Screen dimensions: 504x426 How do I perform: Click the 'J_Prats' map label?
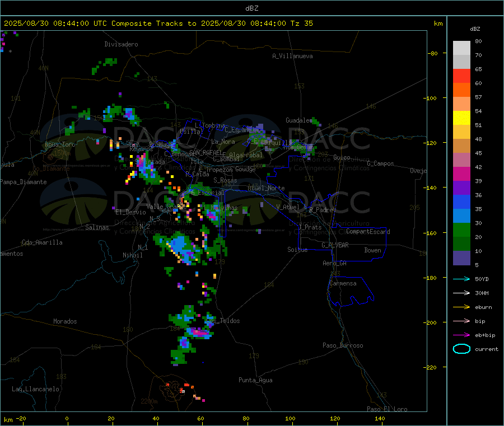(x=310, y=227)
